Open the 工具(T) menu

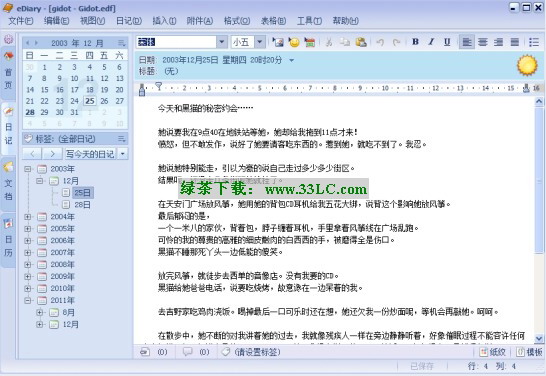[x=309, y=21]
